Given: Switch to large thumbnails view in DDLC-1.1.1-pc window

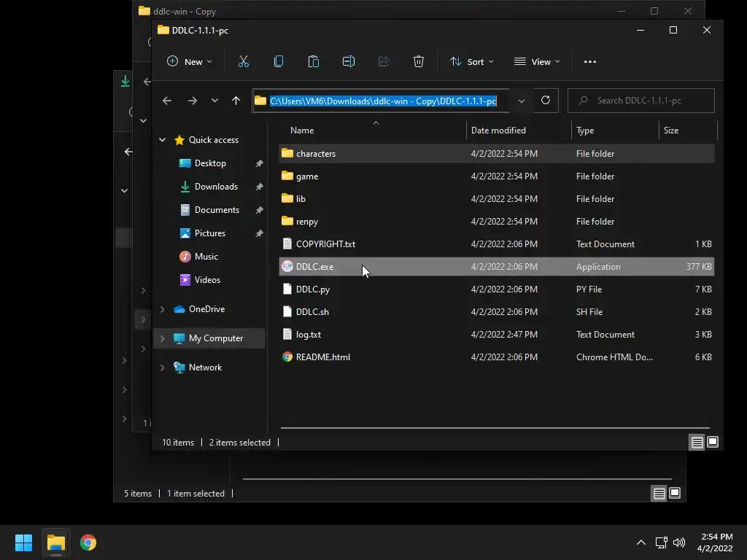Looking at the screenshot, I should click(713, 443).
